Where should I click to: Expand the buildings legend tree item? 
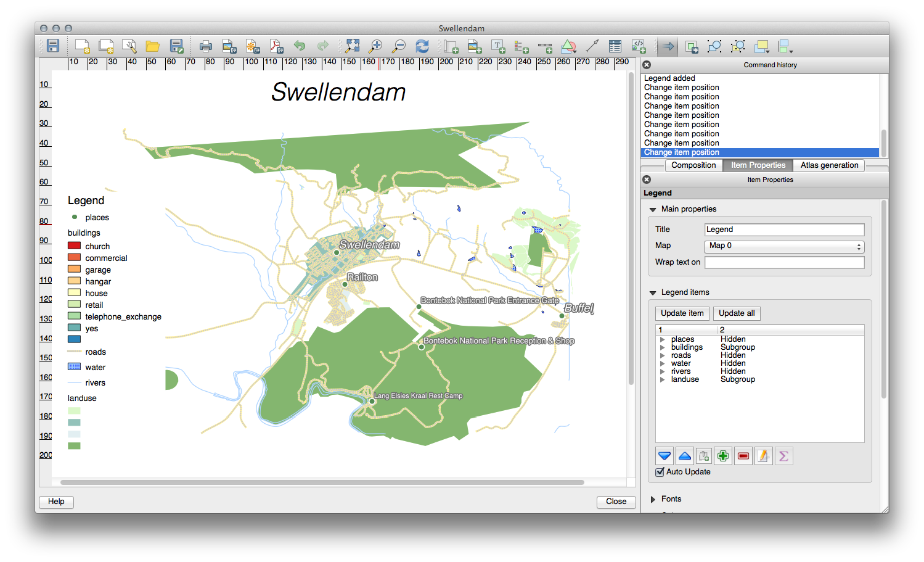[663, 347]
